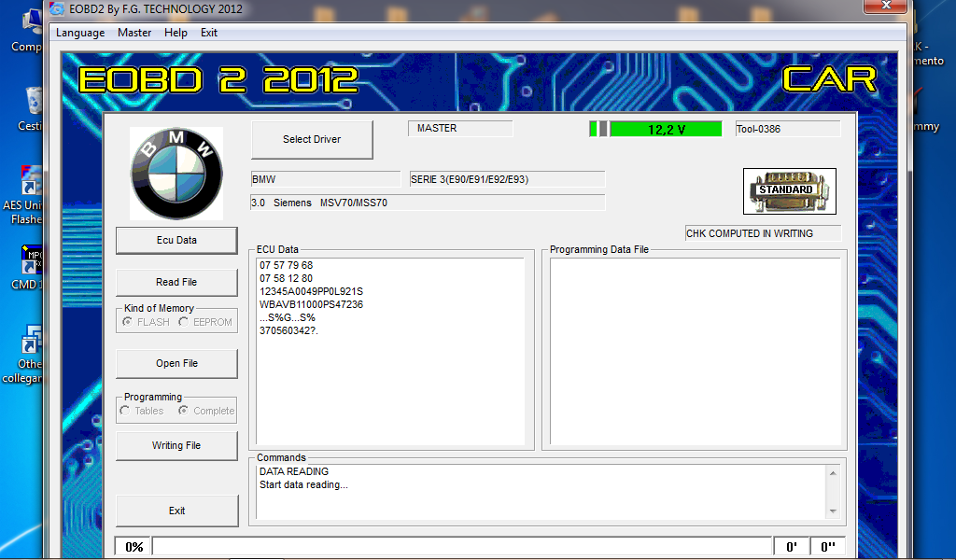
Task: Click the MASTER mode field
Action: click(460, 129)
